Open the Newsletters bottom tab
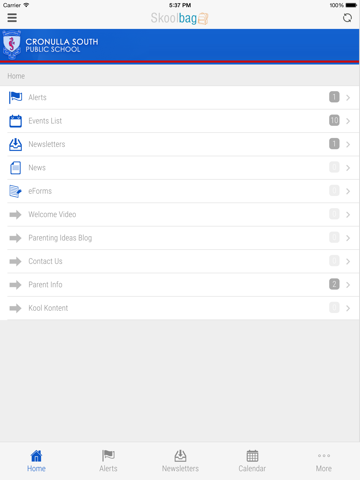 180,461
